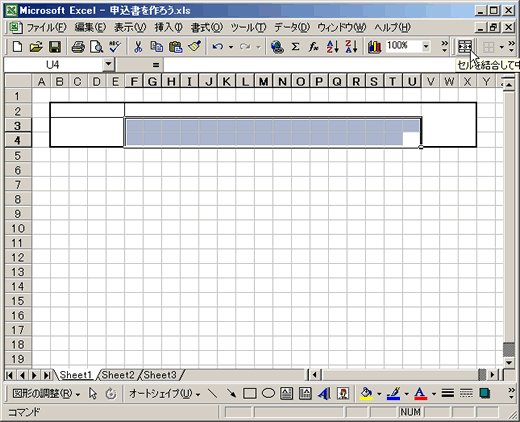The image size is (520, 422).
Task: Click the Save floppy disk icon
Action: click(55, 47)
